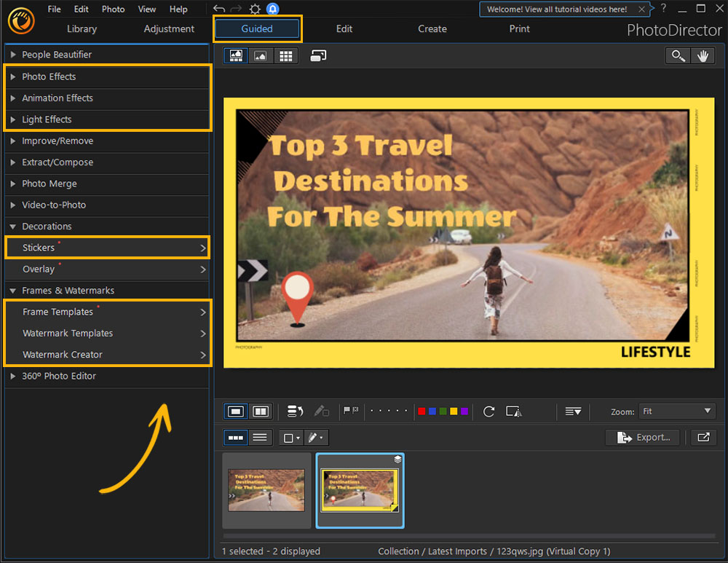Image resolution: width=728 pixels, height=563 pixels.
Task: Open the mirror mode icon above the photo
Action: pos(318,55)
